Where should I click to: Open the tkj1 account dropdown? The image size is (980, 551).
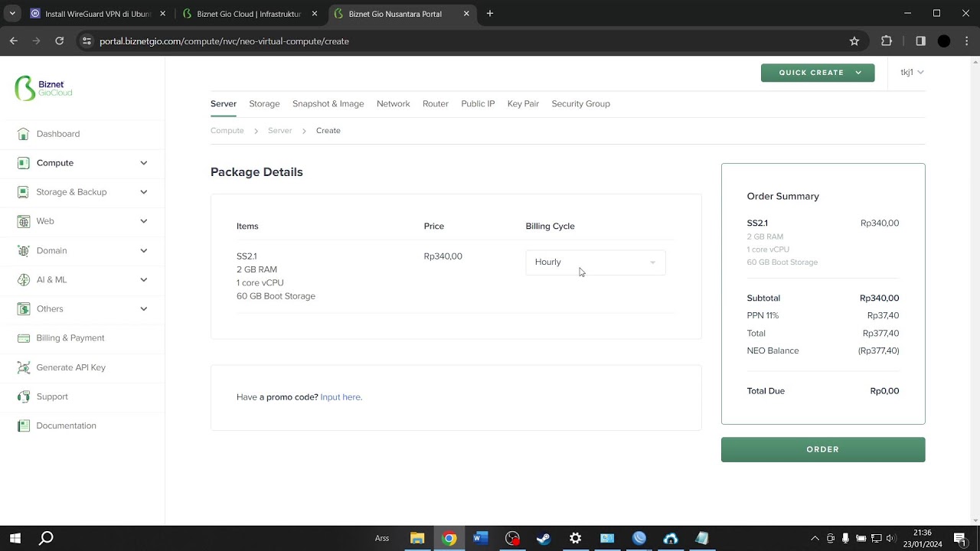[x=912, y=72]
